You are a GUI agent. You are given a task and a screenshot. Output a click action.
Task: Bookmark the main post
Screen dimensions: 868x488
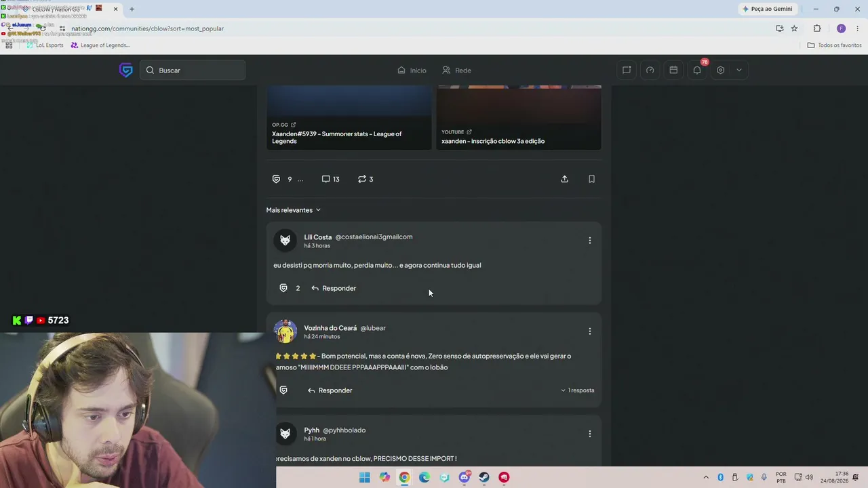tap(591, 179)
